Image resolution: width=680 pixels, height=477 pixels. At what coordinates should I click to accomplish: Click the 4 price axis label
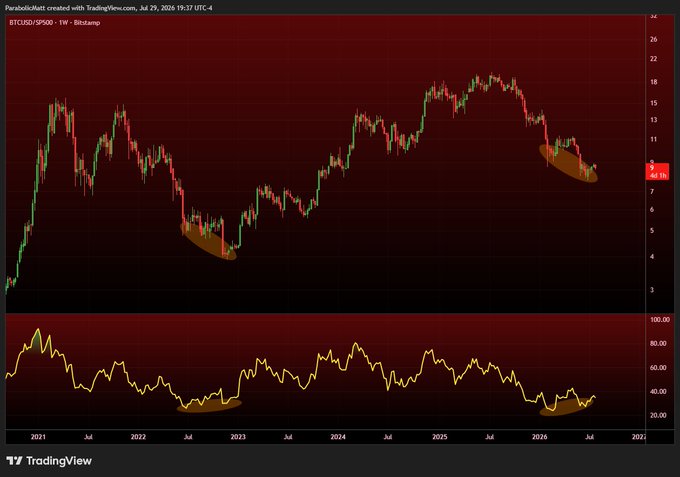click(x=652, y=257)
